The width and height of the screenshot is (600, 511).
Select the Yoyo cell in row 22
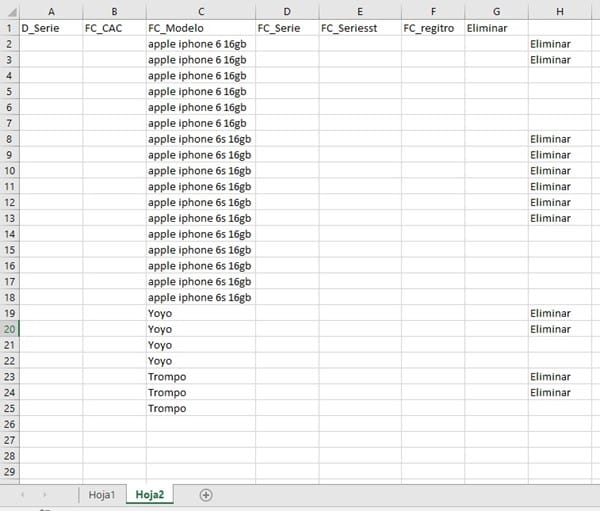(x=201, y=361)
